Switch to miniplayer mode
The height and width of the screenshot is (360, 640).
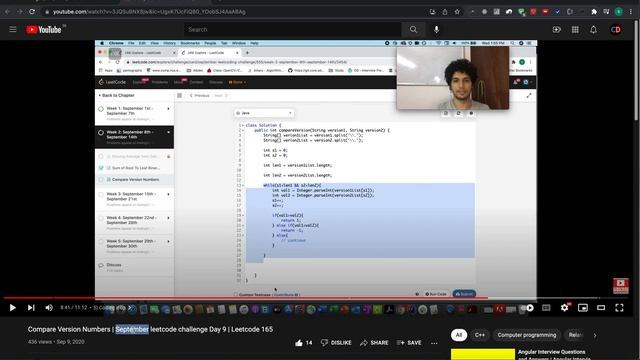coord(583,308)
